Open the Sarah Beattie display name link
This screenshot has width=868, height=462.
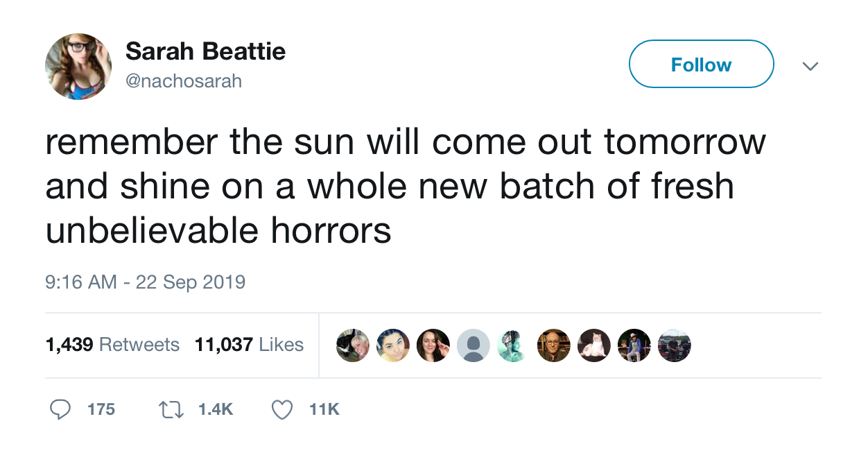pos(205,51)
